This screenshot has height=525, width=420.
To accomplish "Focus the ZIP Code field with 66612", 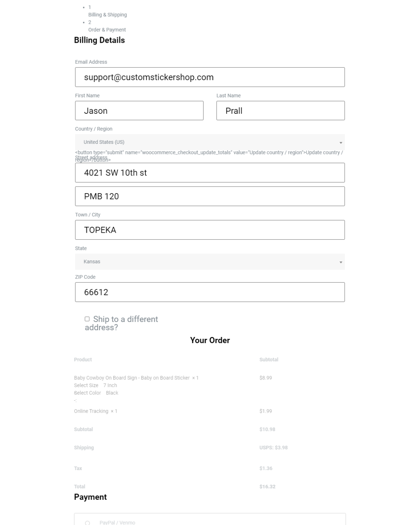I will point(210,292).
